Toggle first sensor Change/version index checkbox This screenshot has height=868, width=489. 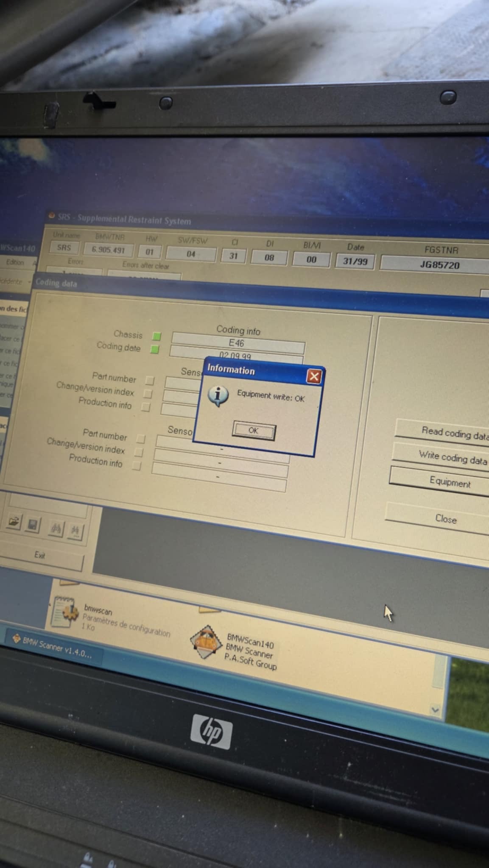pyautogui.click(x=147, y=393)
